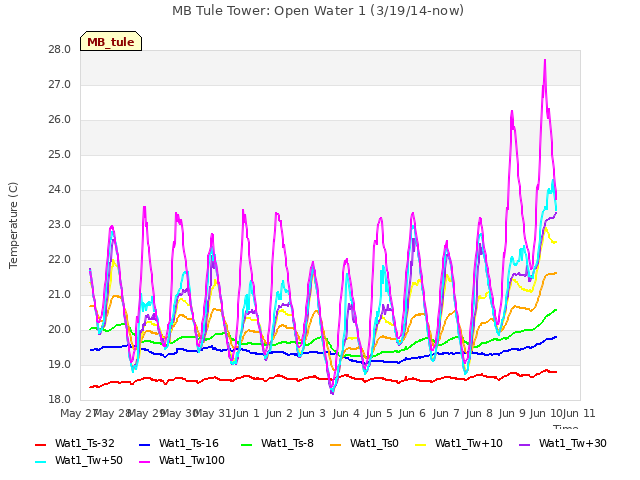
Task: Click the 22.0 y-axis tick label
Action: pyautogui.click(x=60, y=260)
